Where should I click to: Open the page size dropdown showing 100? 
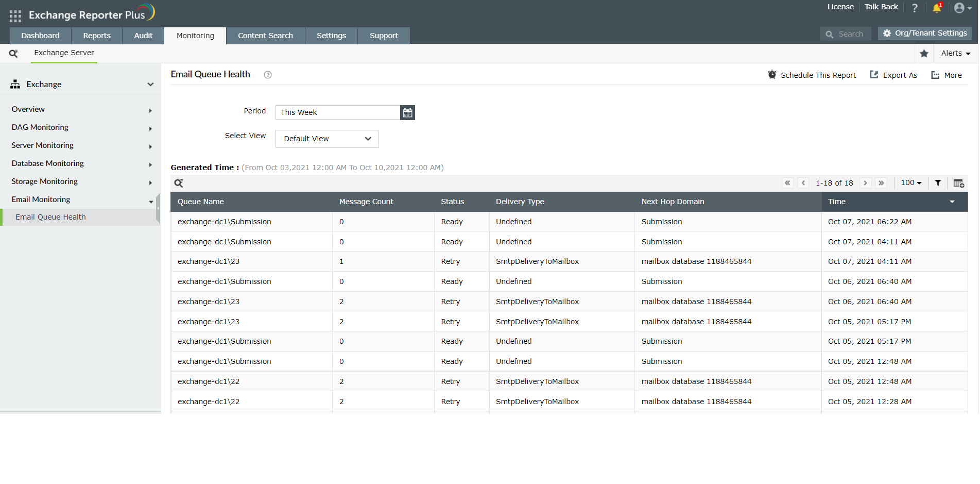pos(911,183)
